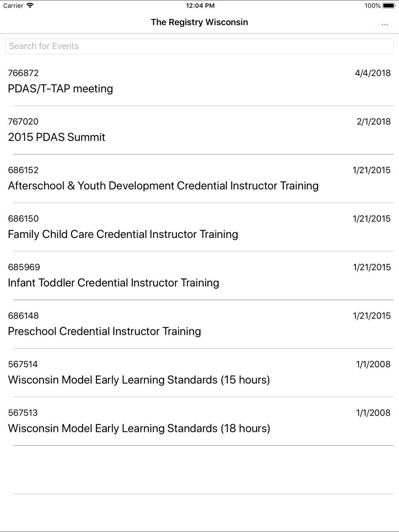Click event ID 766872
This screenshot has width=399, height=532.
[x=24, y=73]
